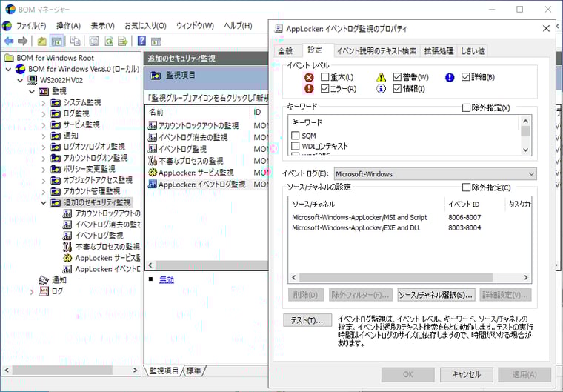Expand the ログ node chevron
563x392 pixels.
point(33,292)
